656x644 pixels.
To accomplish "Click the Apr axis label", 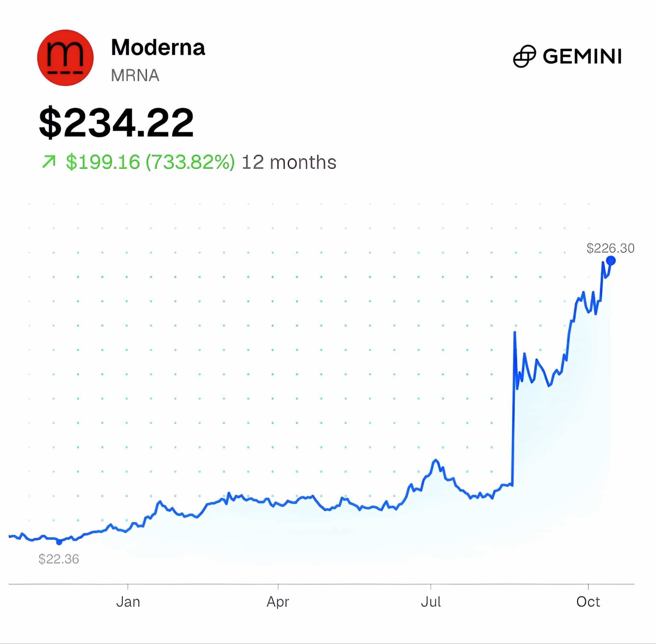I will [278, 602].
